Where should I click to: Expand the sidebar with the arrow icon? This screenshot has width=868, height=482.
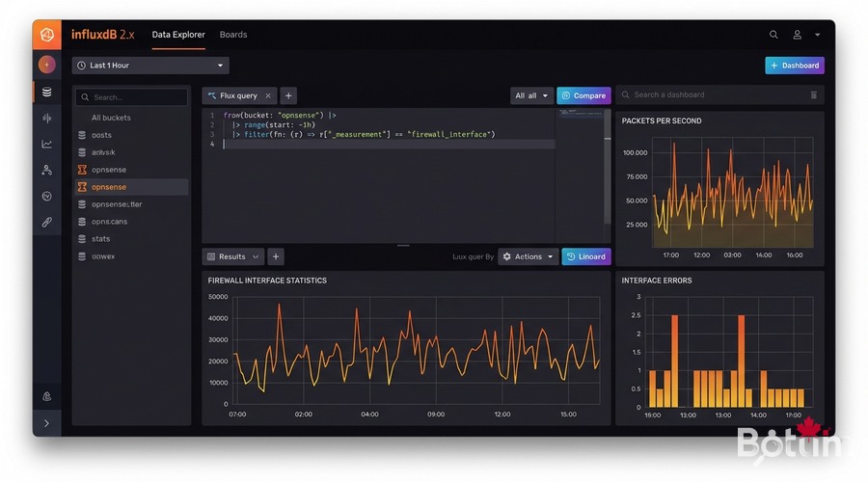(x=47, y=423)
